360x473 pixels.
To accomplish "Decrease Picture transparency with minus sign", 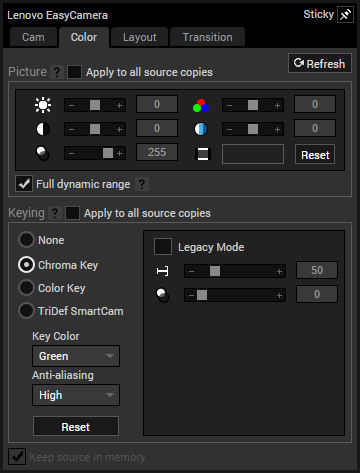I will tap(71, 153).
